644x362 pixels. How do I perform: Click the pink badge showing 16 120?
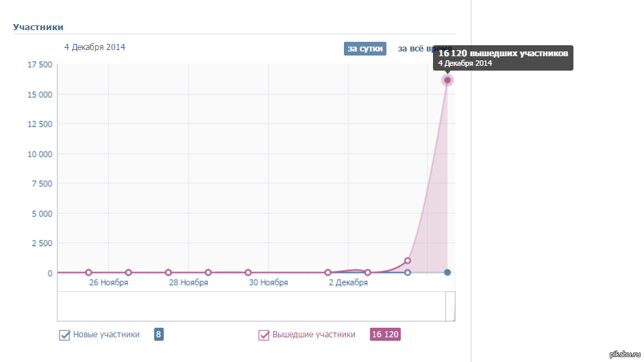point(385,335)
